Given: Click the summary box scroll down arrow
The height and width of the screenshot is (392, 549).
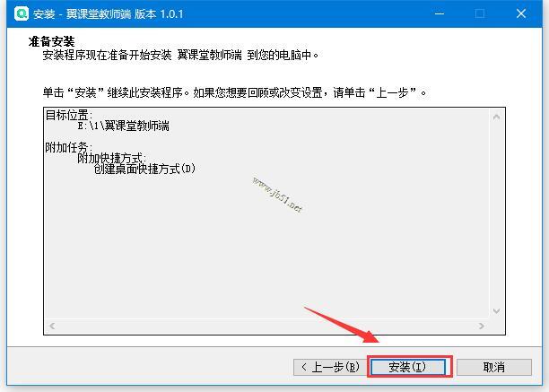Looking at the screenshot, I should [x=496, y=310].
